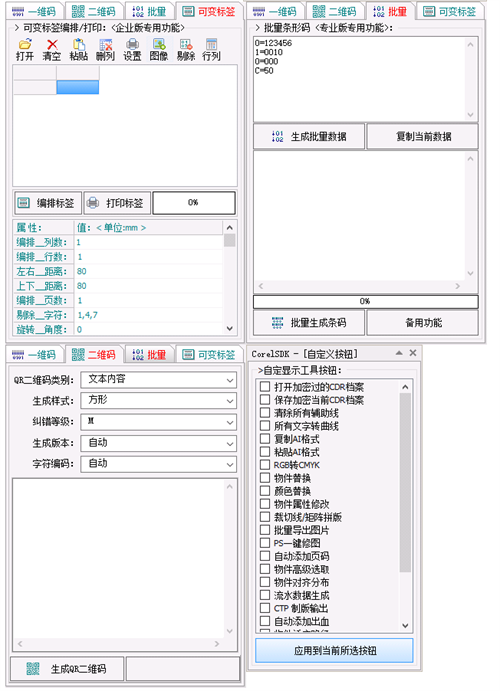Enable RGB转CMYK checkbox
This screenshot has height=691, width=500.
(265, 465)
